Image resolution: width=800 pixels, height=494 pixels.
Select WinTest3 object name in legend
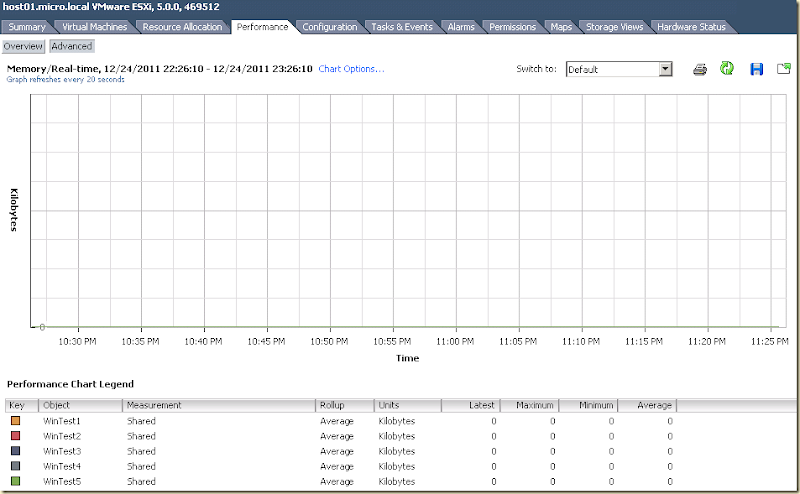tap(62, 451)
